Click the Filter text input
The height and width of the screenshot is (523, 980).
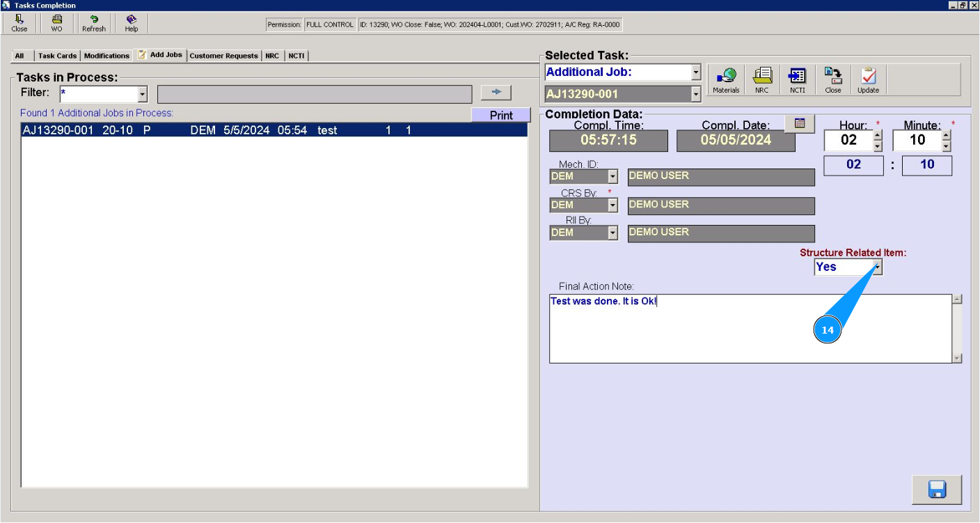pyautogui.click(x=99, y=94)
